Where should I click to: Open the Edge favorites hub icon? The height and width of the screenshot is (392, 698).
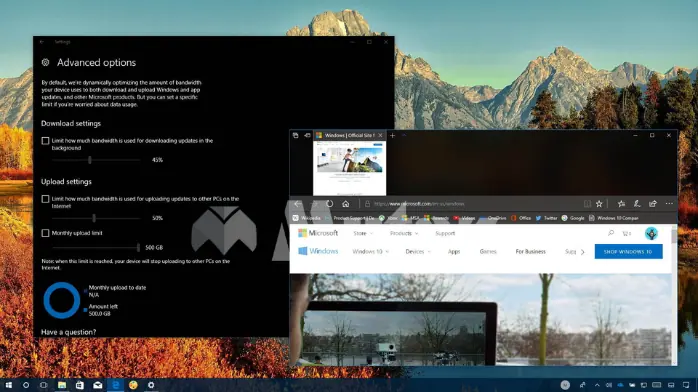(621, 204)
